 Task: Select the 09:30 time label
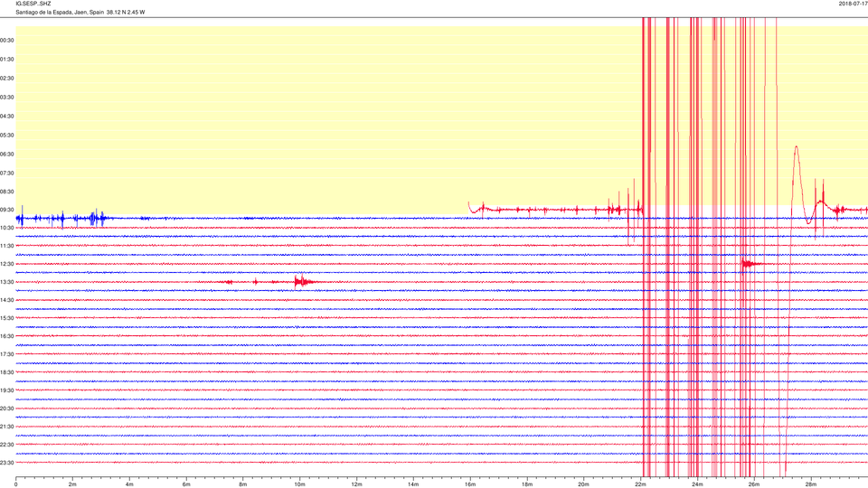(7, 211)
